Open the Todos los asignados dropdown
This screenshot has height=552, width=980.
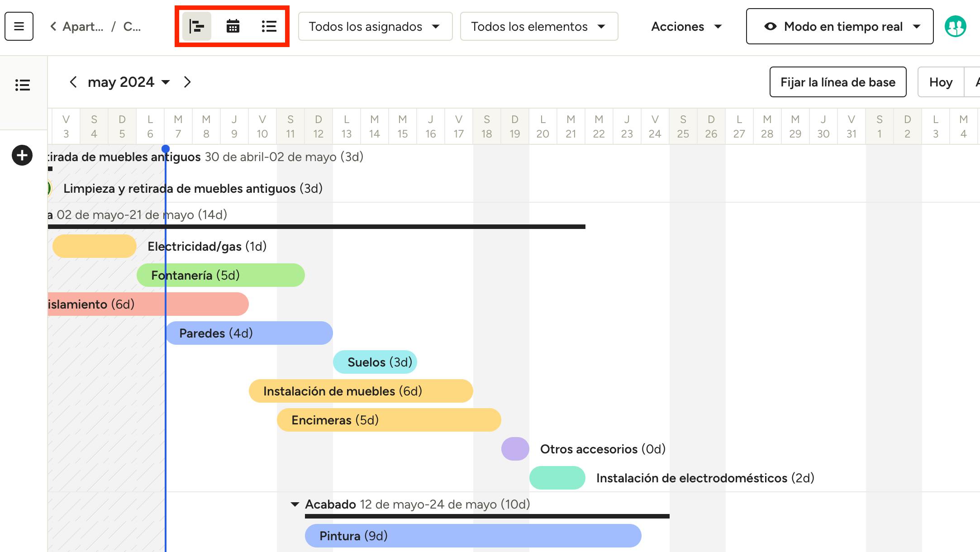[375, 26]
